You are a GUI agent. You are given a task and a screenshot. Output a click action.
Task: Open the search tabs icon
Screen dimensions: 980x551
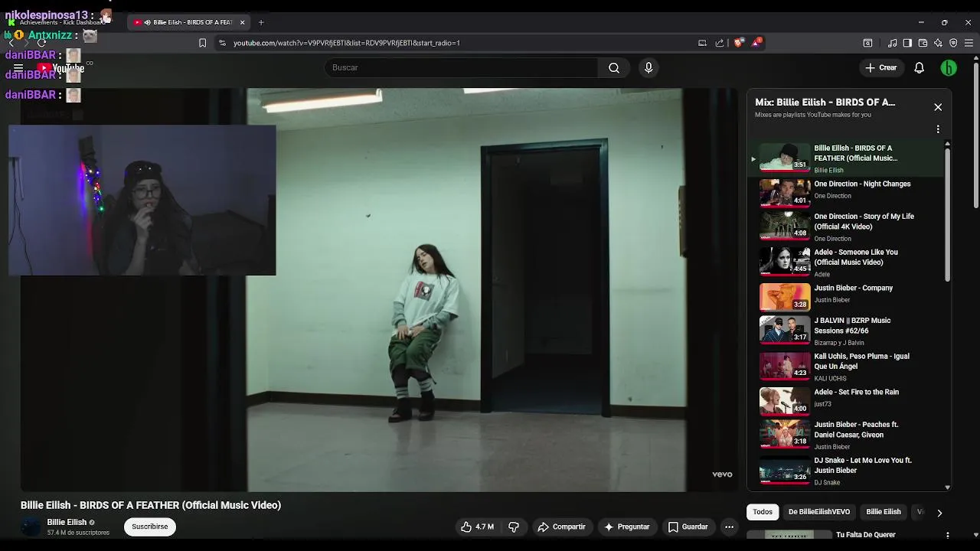867,43
